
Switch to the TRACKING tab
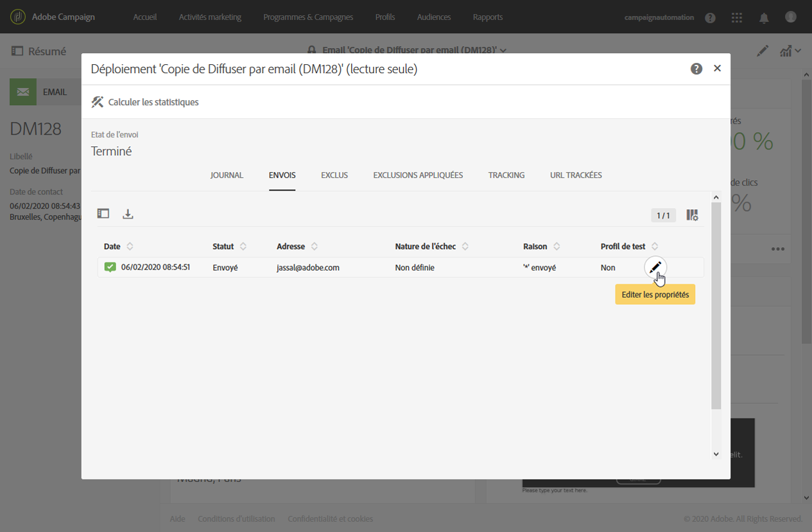coord(506,175)
